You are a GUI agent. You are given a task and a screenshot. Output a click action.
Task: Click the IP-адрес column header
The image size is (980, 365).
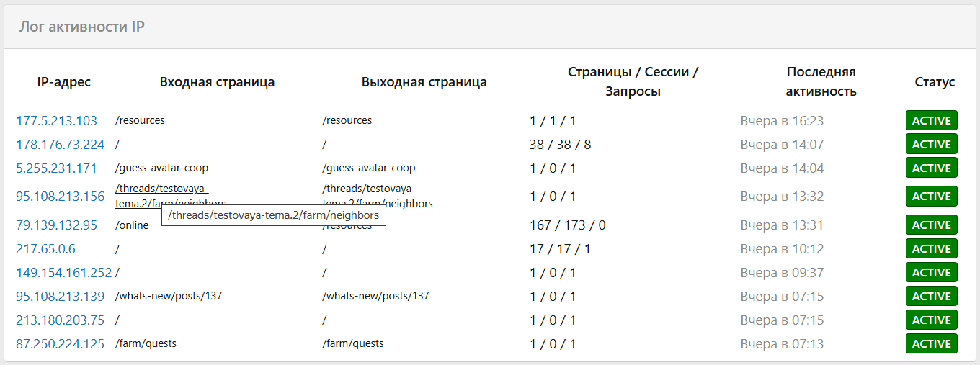[x=63, y=82]
